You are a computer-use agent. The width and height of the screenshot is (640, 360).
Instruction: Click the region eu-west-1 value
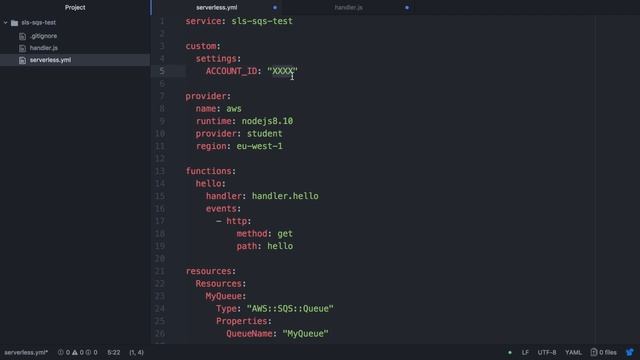[260, 146]
